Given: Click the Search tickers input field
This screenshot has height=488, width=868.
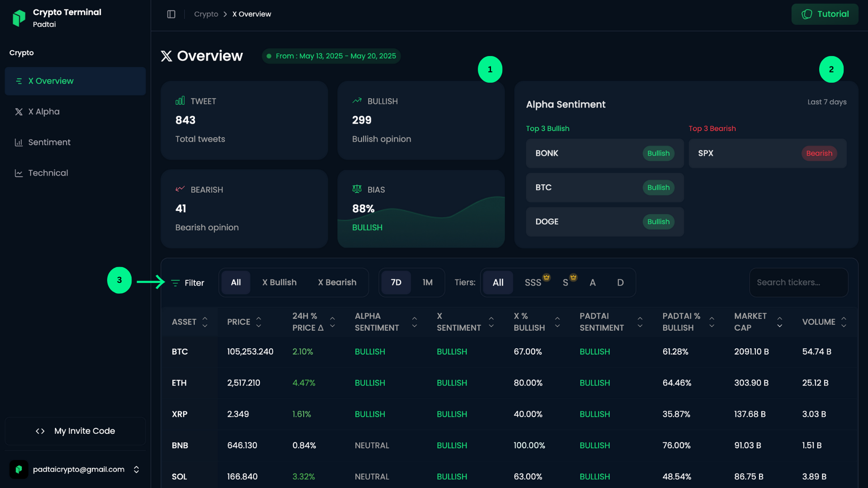Looking at the screenshot, I should click(x=798, y=282).
